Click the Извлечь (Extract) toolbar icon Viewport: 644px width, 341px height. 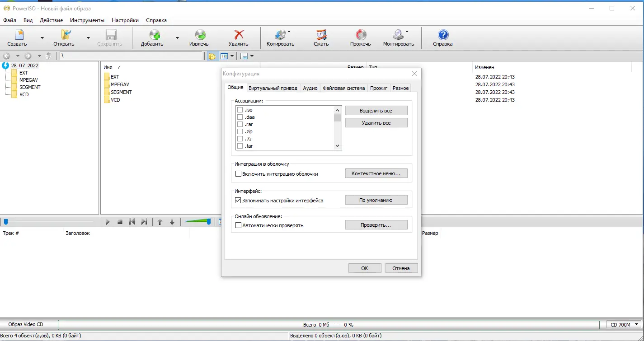199,35
